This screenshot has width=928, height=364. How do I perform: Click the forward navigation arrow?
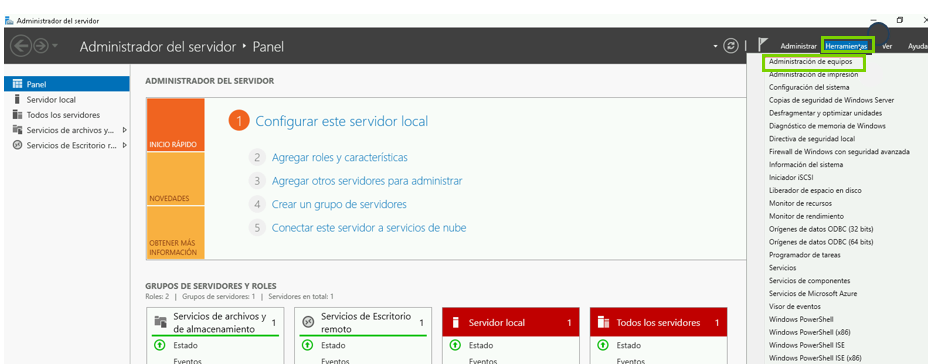(x=40, y=46)
